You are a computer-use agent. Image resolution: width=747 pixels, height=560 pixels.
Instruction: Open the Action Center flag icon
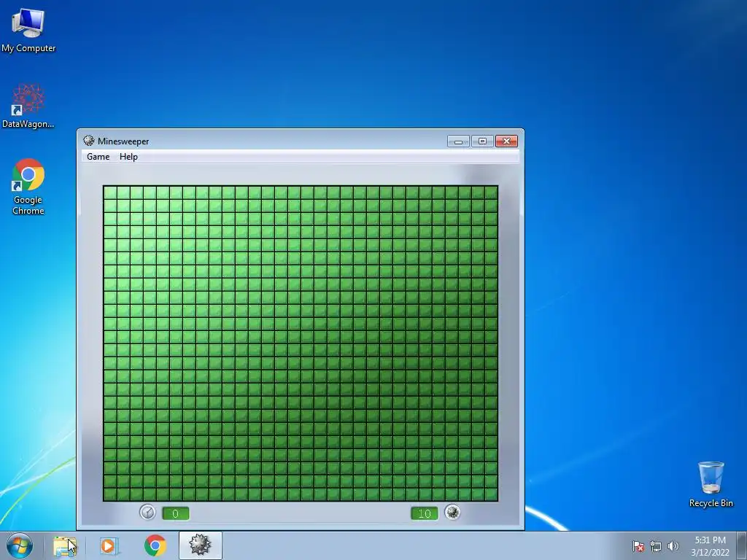pos(638,546)
